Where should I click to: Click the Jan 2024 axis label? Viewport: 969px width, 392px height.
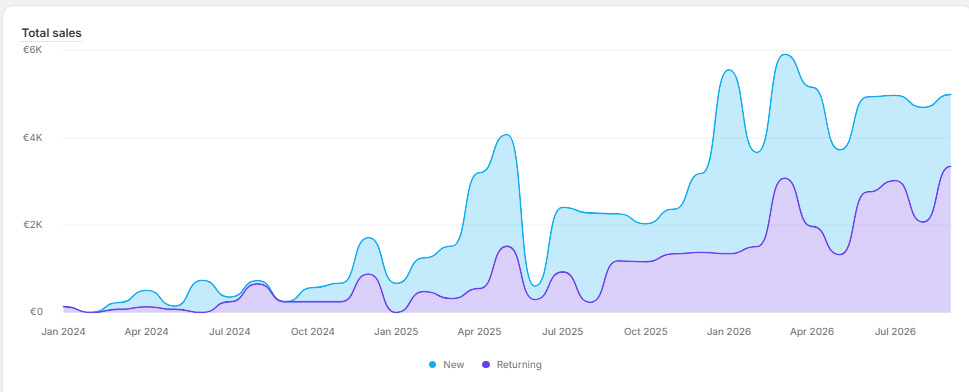(64, 332)
